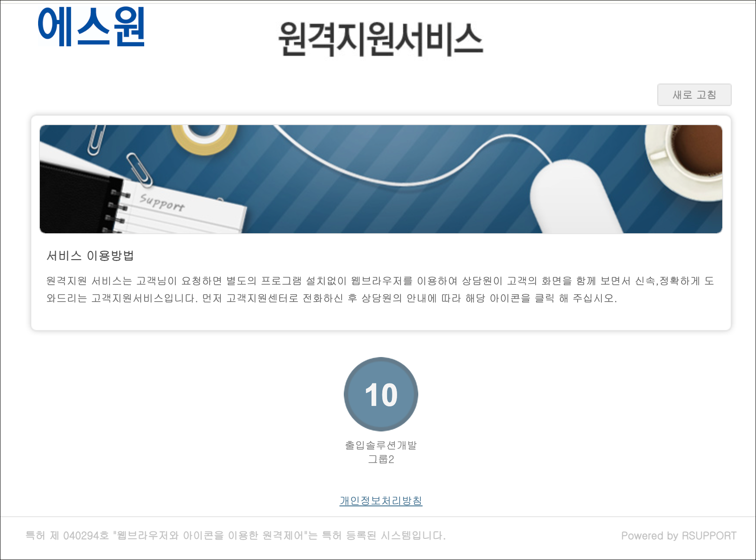Click the 서비스 이용방법 heading
Screen dimensions: 756x560
point(90,256)
